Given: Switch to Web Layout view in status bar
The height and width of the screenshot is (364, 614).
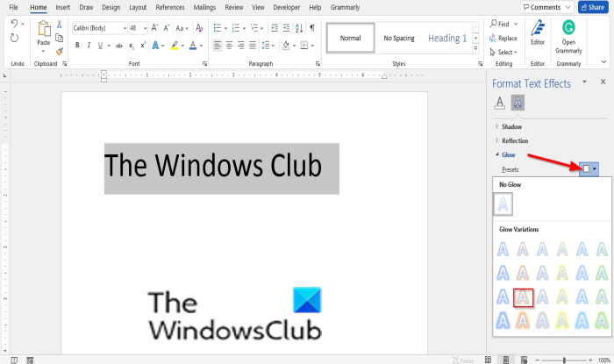Looking at the screenshot, I should click(x=524, y=360).
